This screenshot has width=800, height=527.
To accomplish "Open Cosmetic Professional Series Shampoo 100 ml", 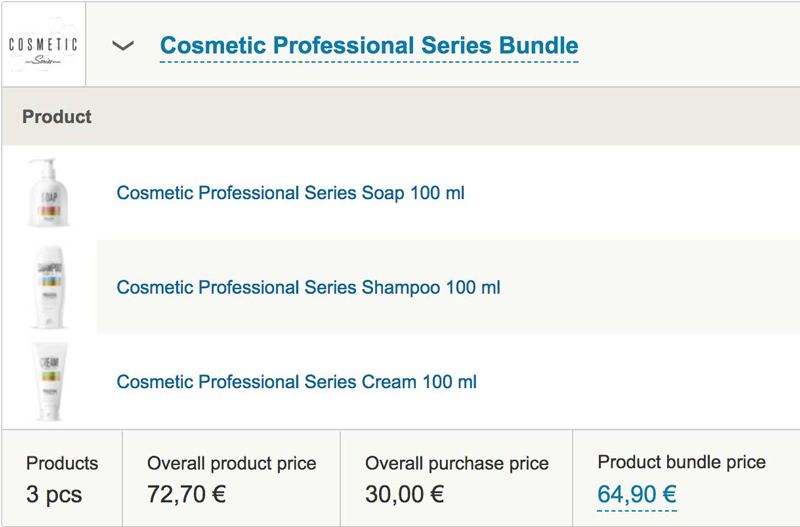I will point(308,288).
